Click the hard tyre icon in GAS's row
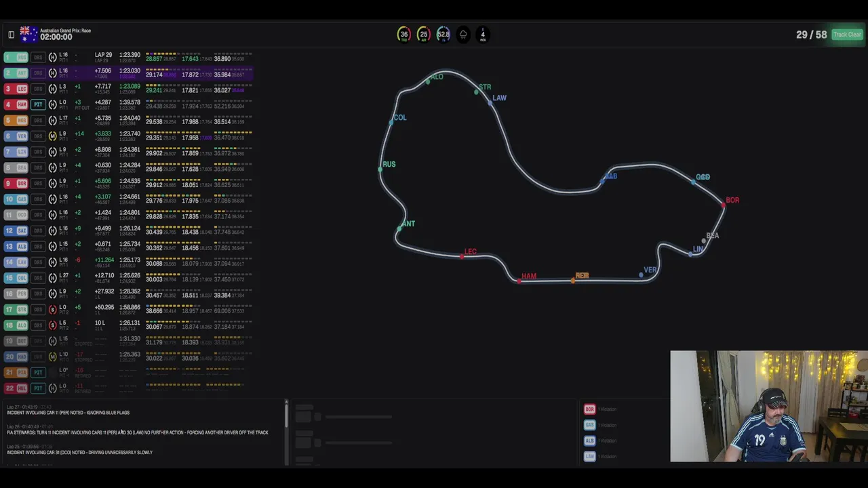The height and width of the screenshot is (488, 868). tap(53, 199)
